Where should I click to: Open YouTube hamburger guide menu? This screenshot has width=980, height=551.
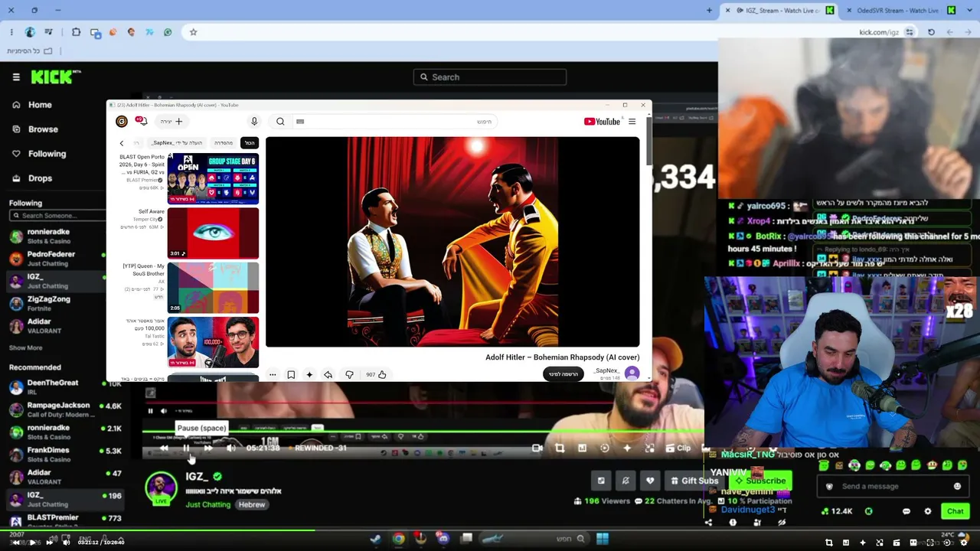click(x=632, y=122)
